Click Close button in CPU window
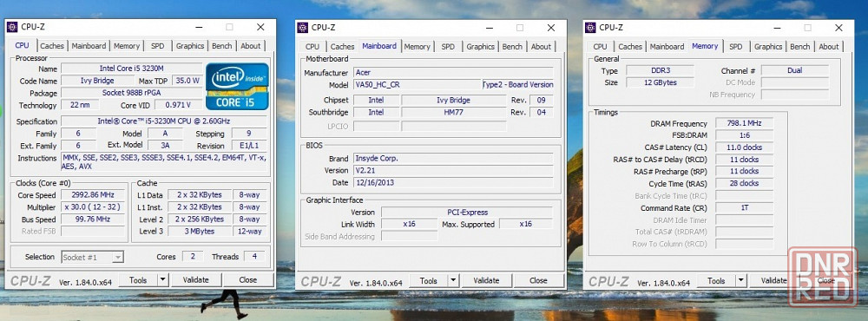 click(x=248, y=280)
